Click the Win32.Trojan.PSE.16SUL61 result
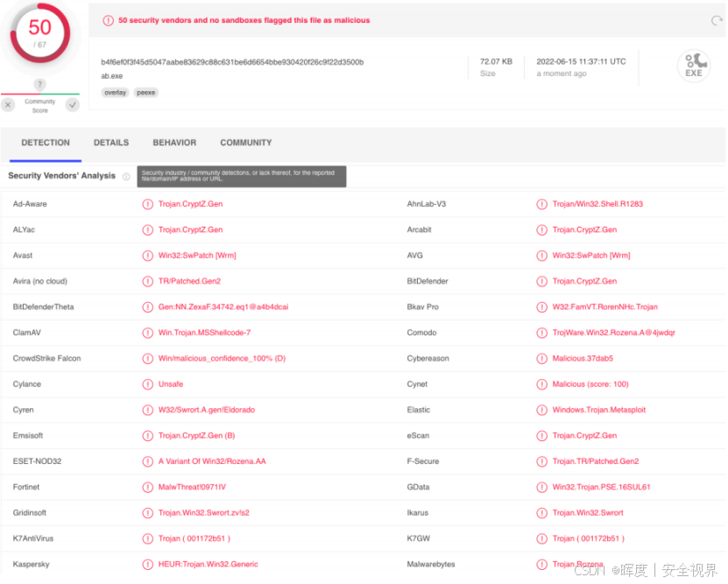The height and width of the screenshot is (584, 728). click(601, 488)
